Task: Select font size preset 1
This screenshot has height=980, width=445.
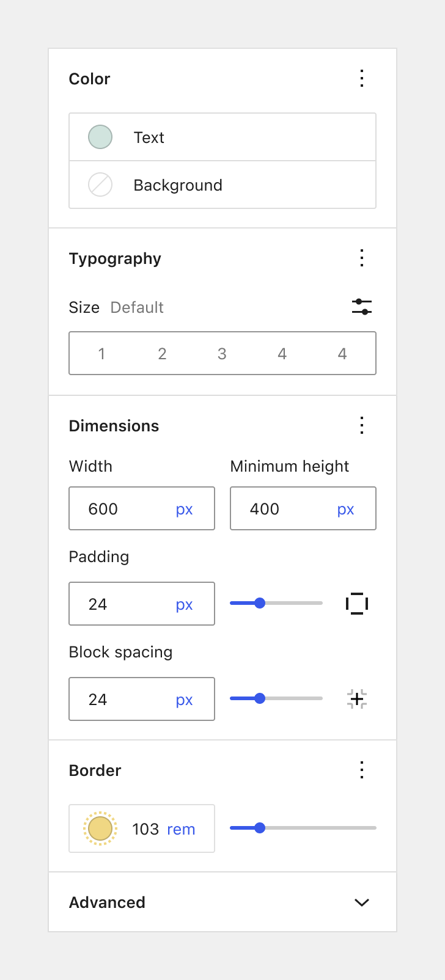Action: (x=101, y=353)
